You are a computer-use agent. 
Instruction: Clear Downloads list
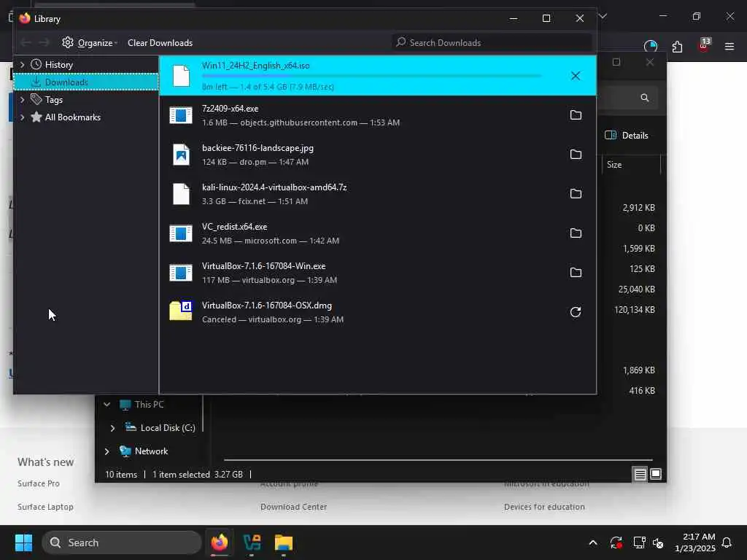[160, 43]
